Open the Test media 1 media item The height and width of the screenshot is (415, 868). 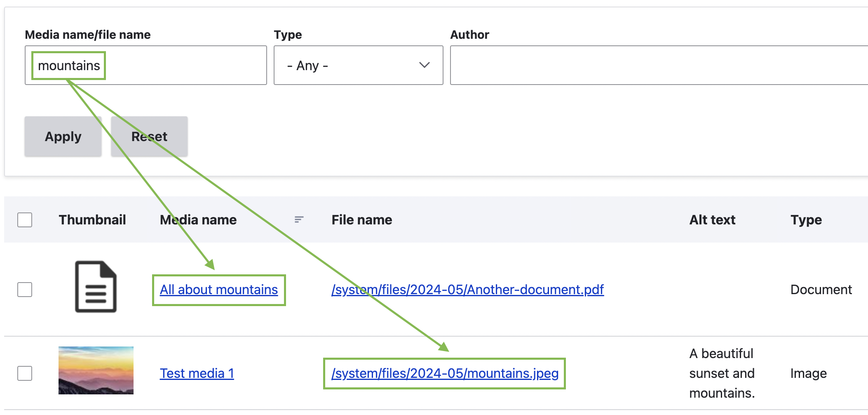click(x=197, y=373)
